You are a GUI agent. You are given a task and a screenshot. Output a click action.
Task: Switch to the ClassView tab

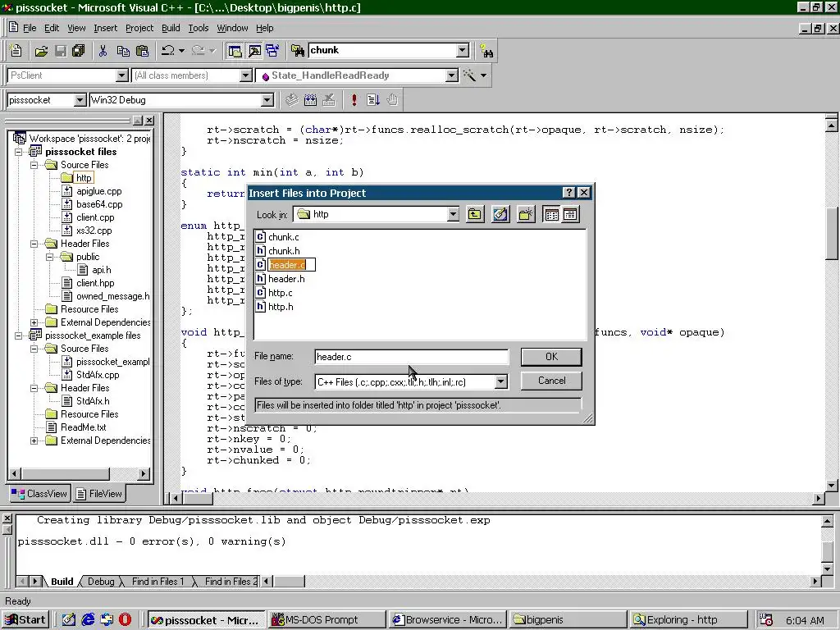point(40,494)
